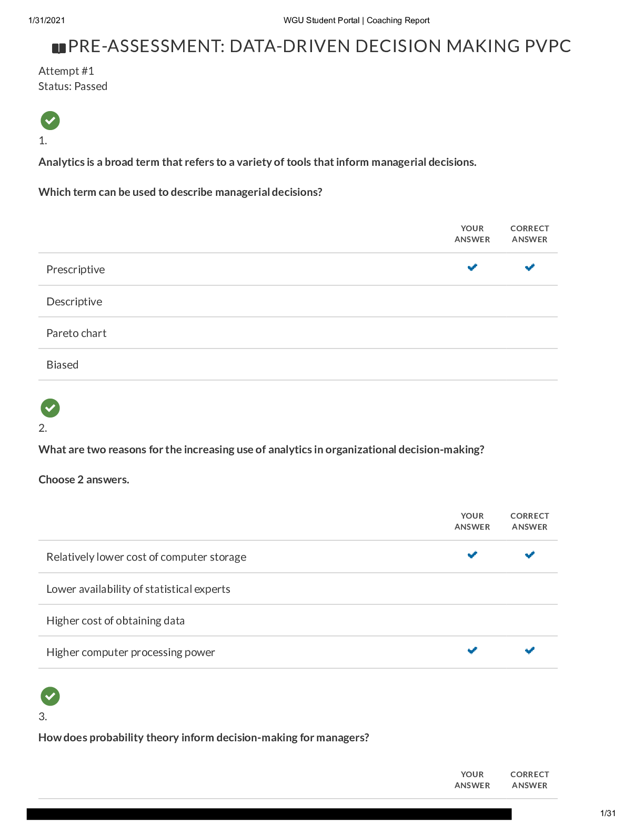
Task: Click the book icon beside the assessment title
Action: point(59,48)
